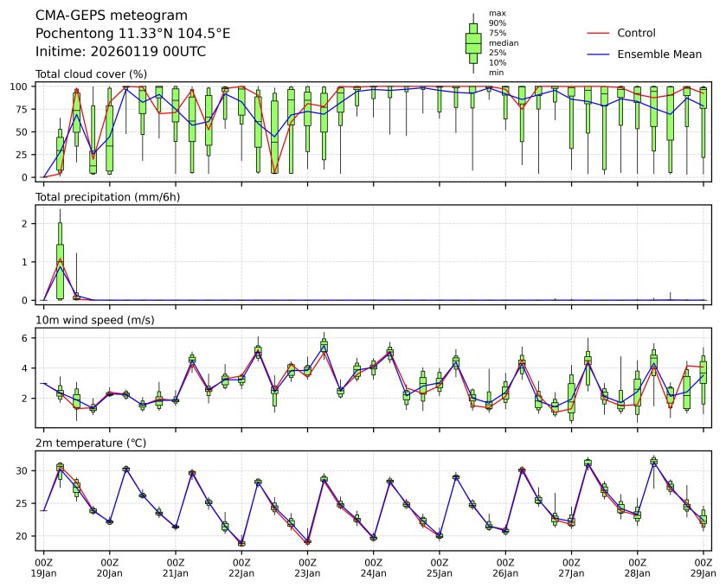
Task: Select the 10m wind speed panel title
Action: click(x=94, y=320)
